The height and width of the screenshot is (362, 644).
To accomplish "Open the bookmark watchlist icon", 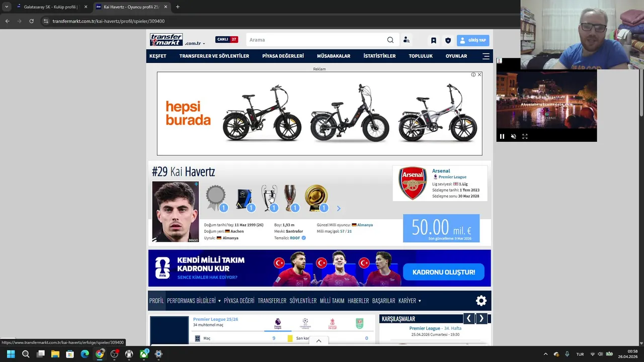I will [x=433, y=40].
